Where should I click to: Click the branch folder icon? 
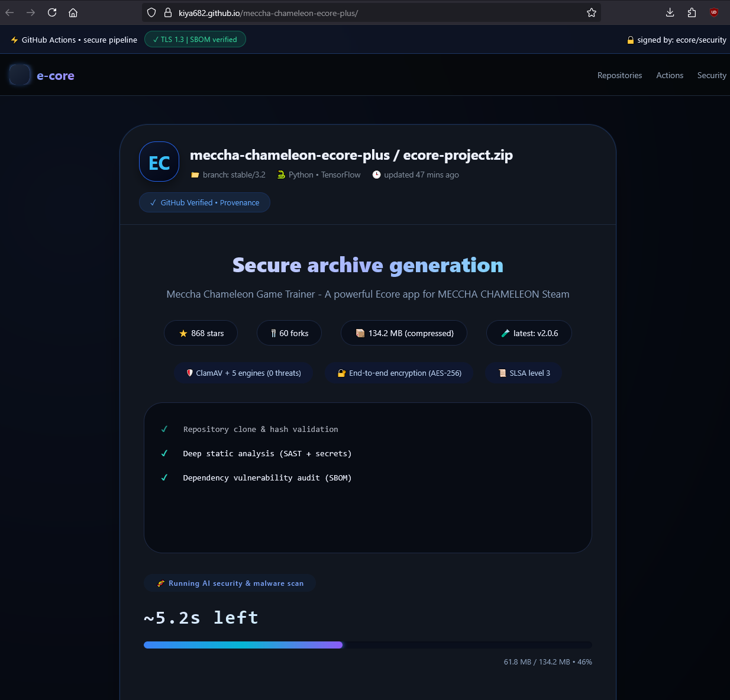[195, 175]
